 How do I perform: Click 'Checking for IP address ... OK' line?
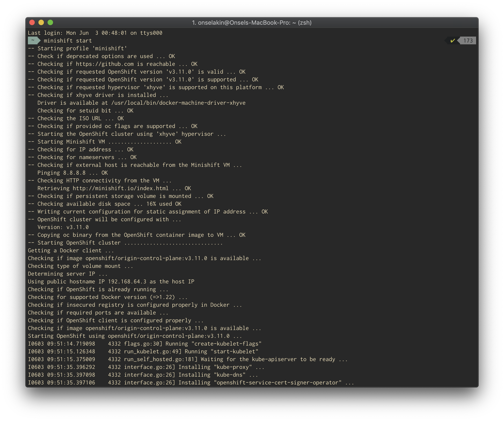(x=81, y=149)
